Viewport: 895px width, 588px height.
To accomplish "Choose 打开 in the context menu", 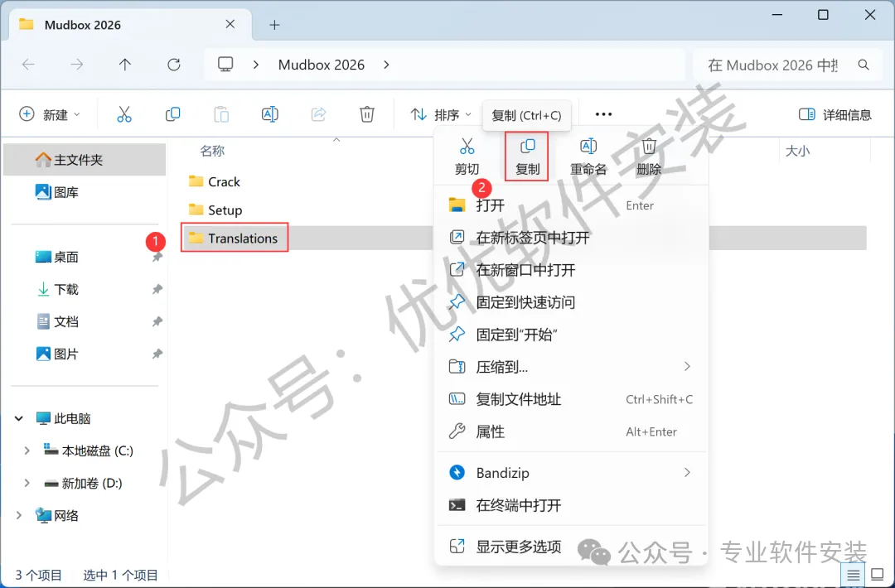I will 571,205.
